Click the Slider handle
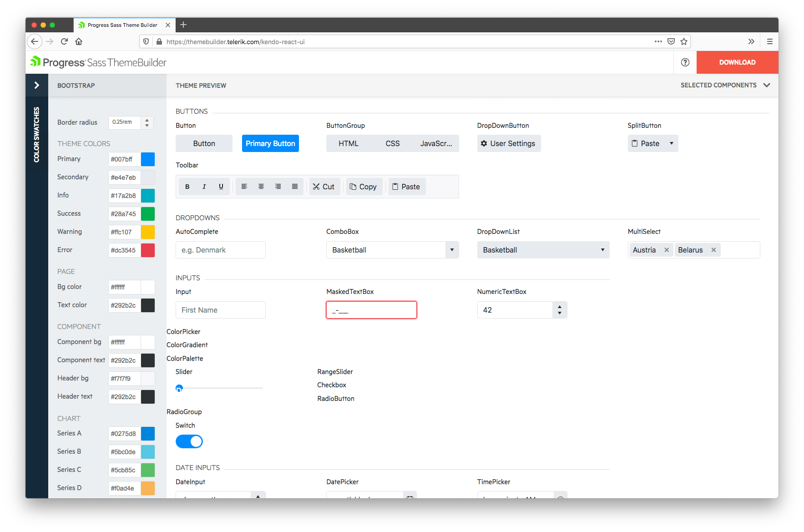 179,388
